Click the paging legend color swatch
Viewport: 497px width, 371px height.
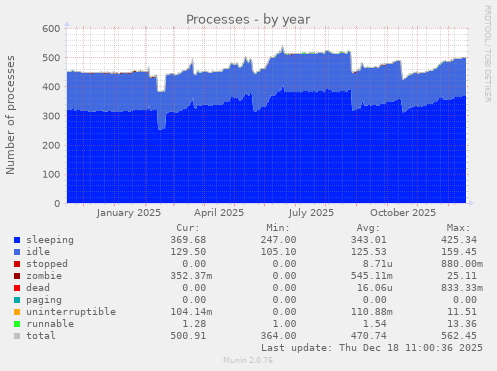coord(17,300)
